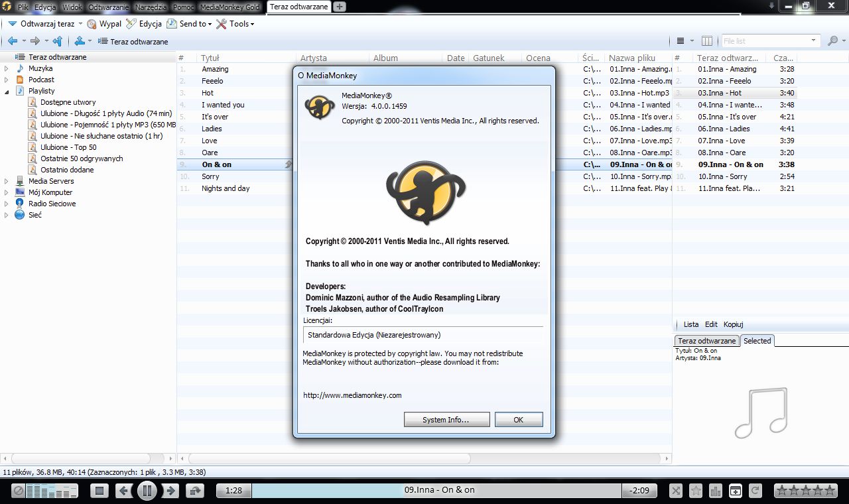Screen dimensions: 849x504
Task: Open the Tools dropdown in toolbar
Action: pyautogui.click(x=235, y=24)
